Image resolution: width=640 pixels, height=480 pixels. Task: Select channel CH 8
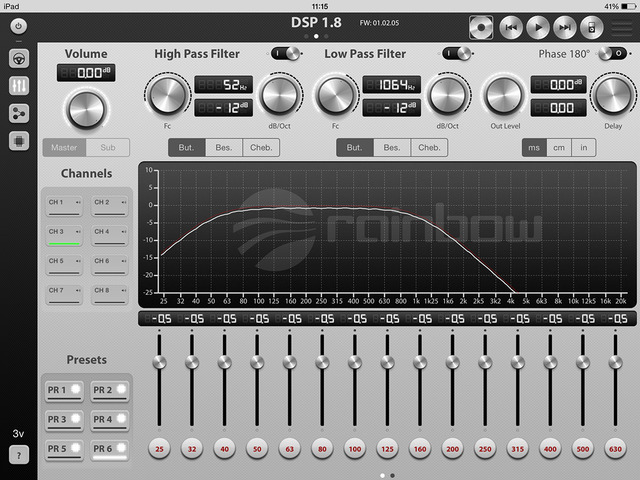pos(110,295)
